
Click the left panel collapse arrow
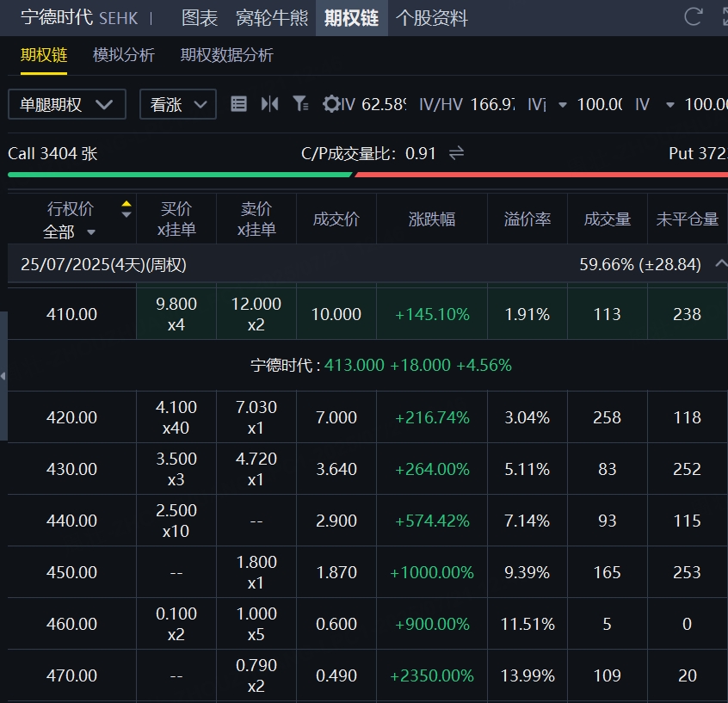click(3, 376)
